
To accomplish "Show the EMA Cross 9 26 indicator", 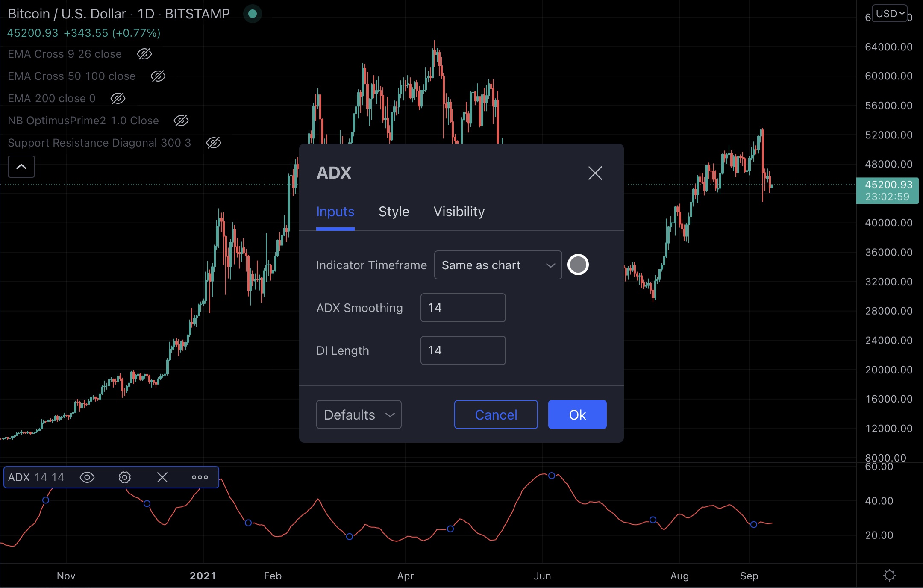I will pyautogui.click(x=144, y=54).
